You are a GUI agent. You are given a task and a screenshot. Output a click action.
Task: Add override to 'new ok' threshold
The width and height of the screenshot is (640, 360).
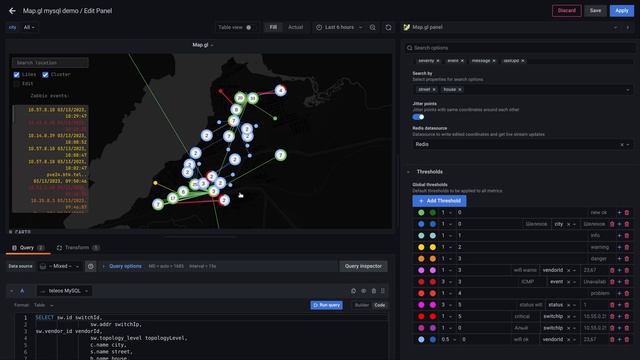click(x=619, y=213)
